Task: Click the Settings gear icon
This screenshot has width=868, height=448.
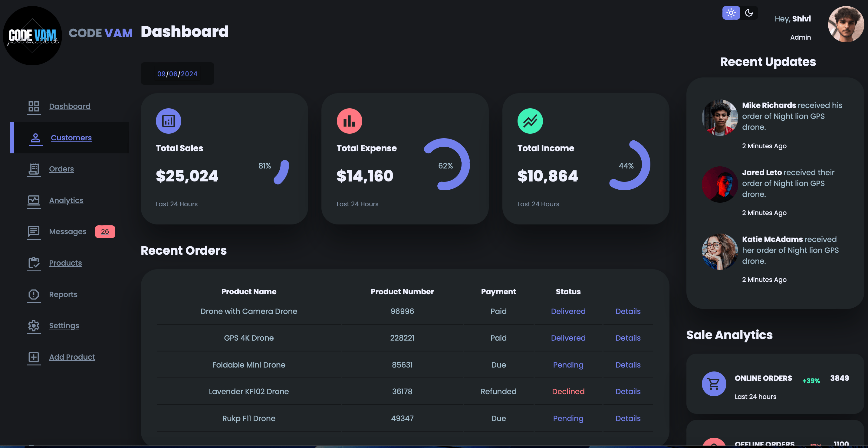Action: [34, 326]
